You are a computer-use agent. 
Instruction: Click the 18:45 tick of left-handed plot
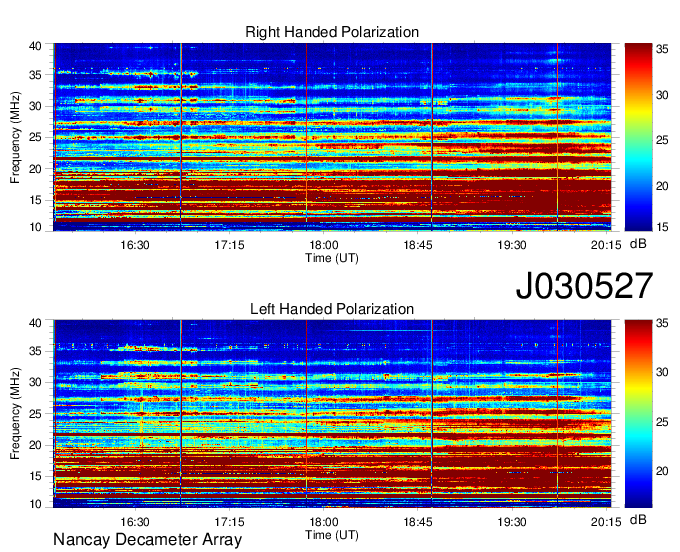click(418, 522)
